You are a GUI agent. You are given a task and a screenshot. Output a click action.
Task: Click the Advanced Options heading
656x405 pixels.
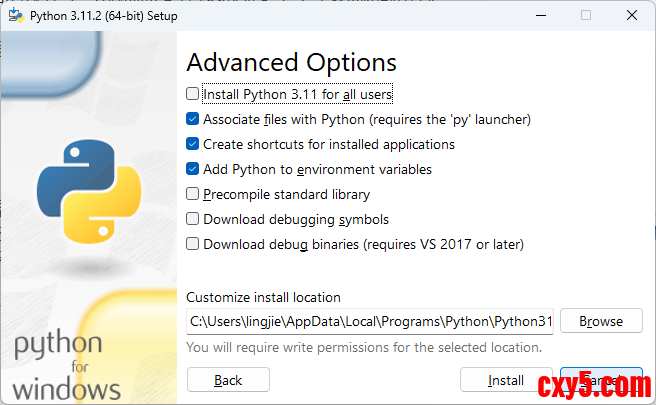coord(291,62)
